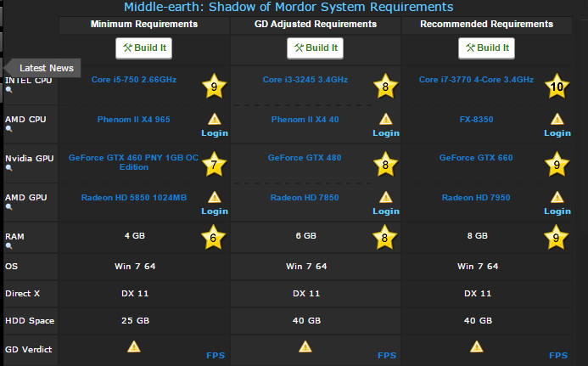The image size is (588, 366).
Task: Click the 8-star rating for GeForce GTX 480
Action: [385, 165]
